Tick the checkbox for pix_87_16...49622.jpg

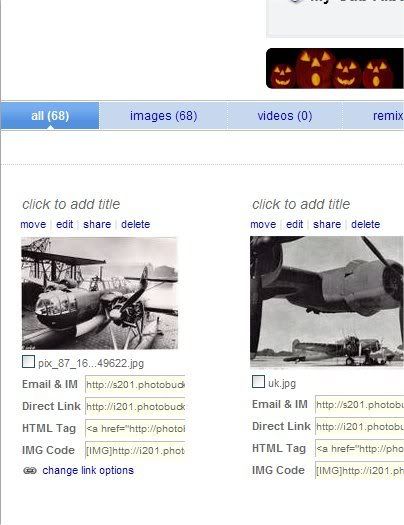pos(28,362)
